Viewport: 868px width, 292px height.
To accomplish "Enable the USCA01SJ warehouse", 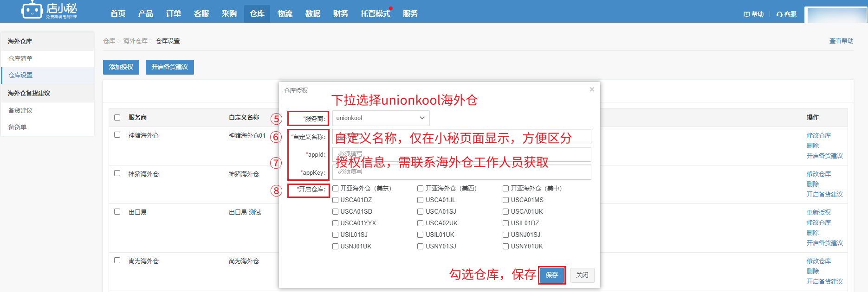I will (x=420, y=211).
